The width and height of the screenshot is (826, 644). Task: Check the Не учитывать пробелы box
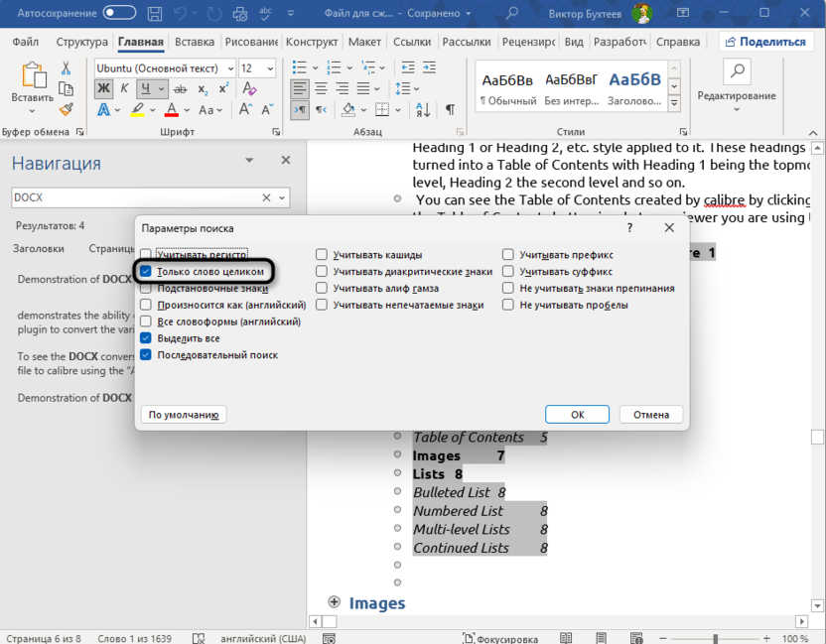pos(508,305)
